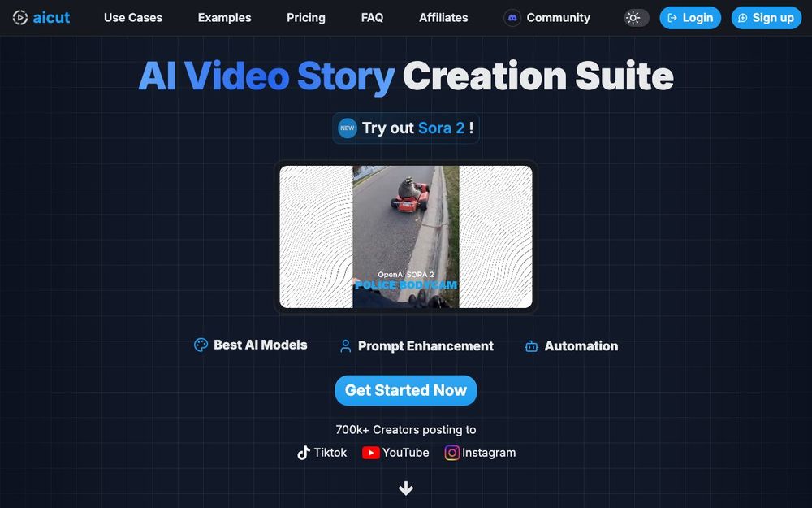Viewport: 812px width, 508px height.
Task: Open the Discord Community icon
Action: coord(512,17)
